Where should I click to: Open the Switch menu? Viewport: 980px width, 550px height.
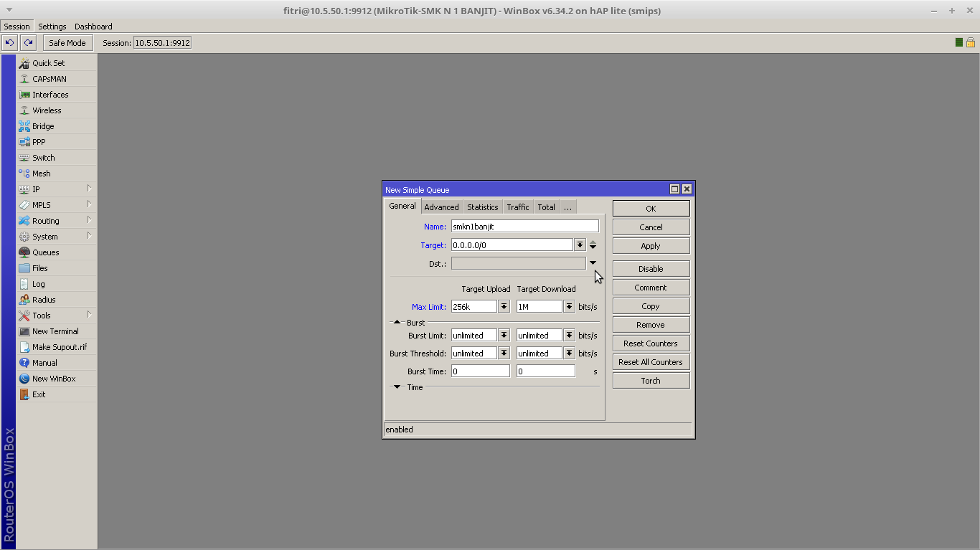[56, 158]
